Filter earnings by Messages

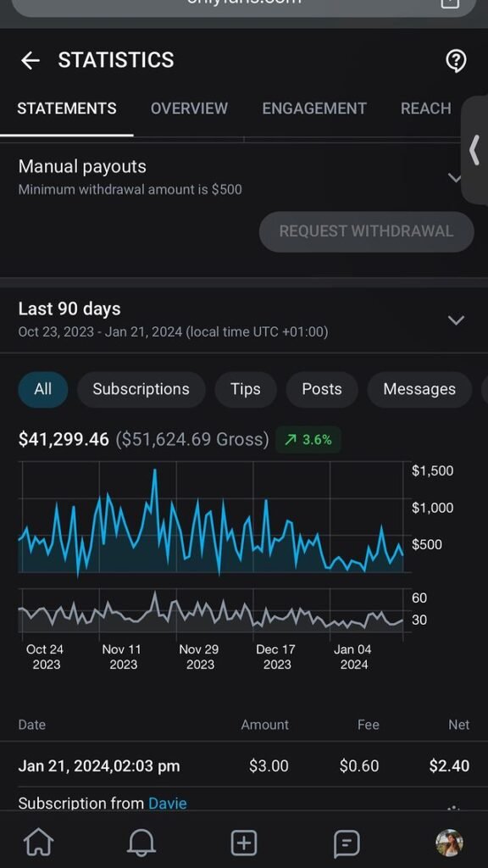419,389
